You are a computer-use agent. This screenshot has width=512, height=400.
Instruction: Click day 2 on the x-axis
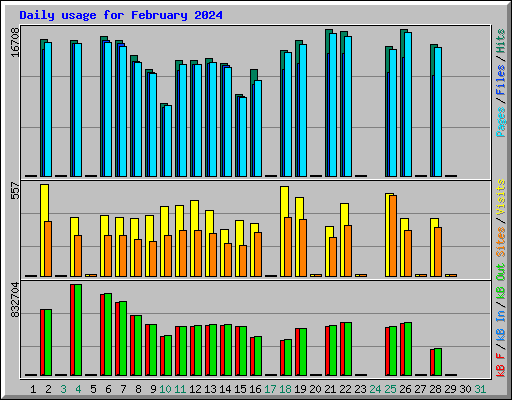click(x=48, y=389)
